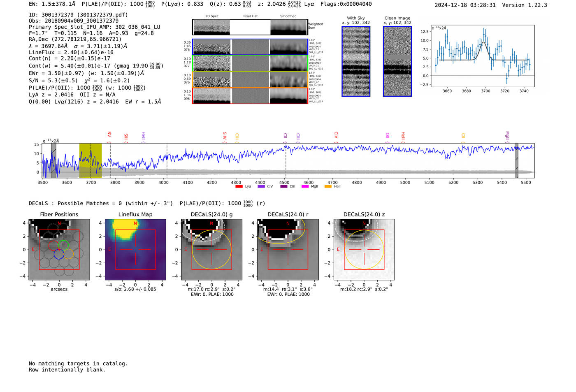Open the Weighted Sum 2D Spec image
The width and height of the screenshot is (576, 392).
pos(211,27)
